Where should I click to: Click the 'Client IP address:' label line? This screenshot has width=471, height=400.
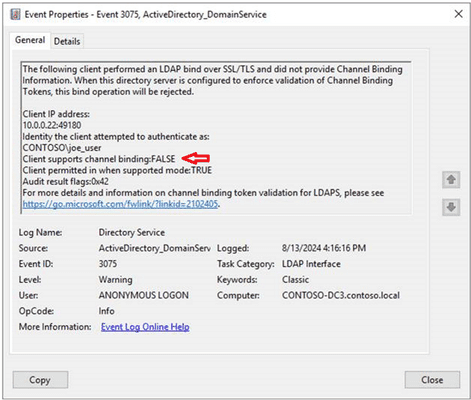[56, 114]
